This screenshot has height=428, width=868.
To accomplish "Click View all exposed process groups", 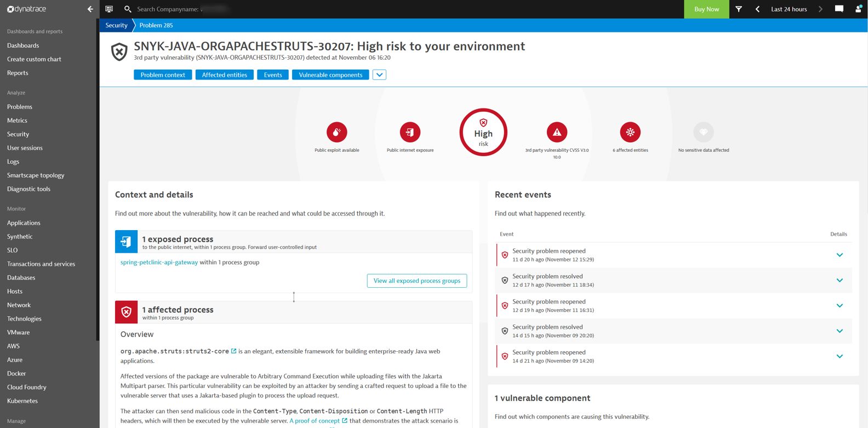I will pyautogui.click(x=417, y=281).
